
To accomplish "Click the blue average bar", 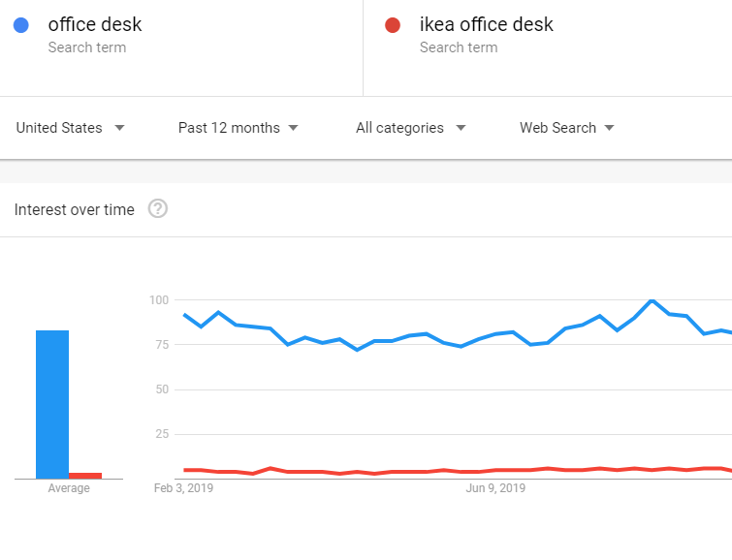I will click(x=52, y=405).
